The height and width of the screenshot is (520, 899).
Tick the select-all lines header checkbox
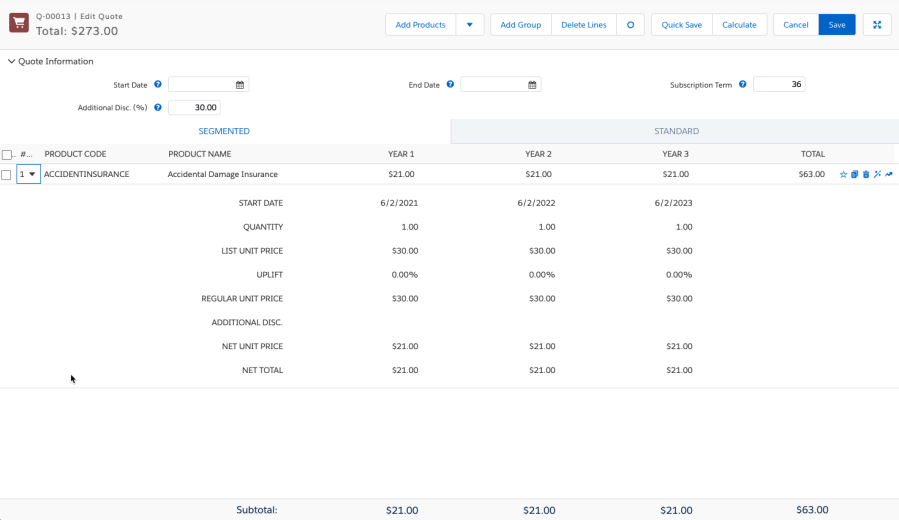coord(7,154)
